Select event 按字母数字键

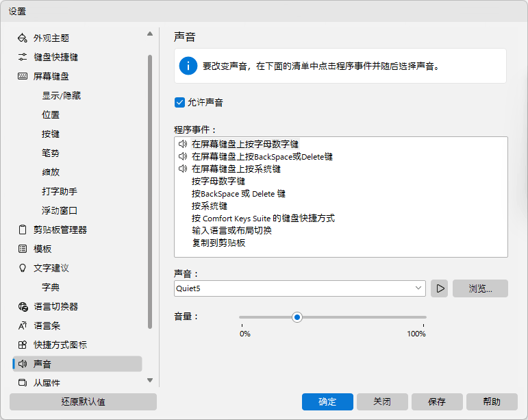pos(218,181)
